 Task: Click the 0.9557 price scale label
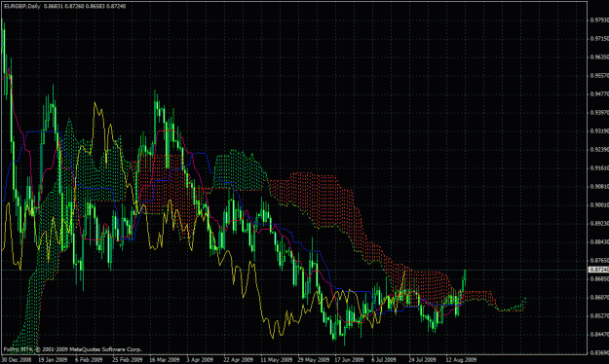point(599,76)
